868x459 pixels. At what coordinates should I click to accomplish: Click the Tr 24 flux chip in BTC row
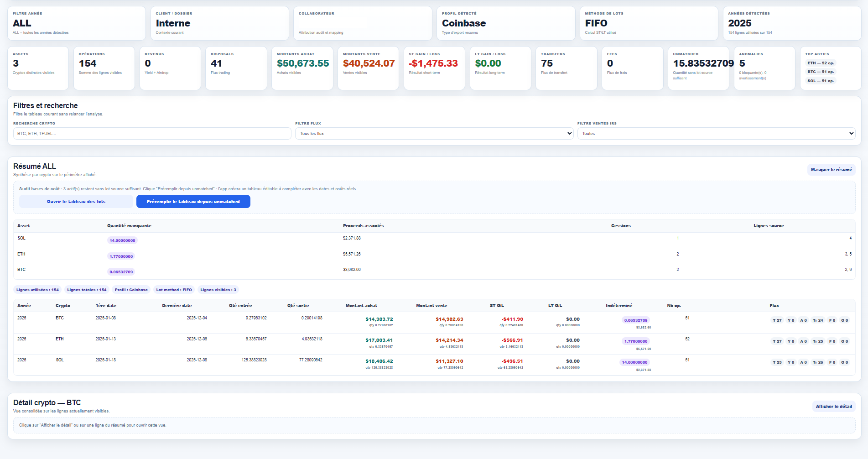818,320
